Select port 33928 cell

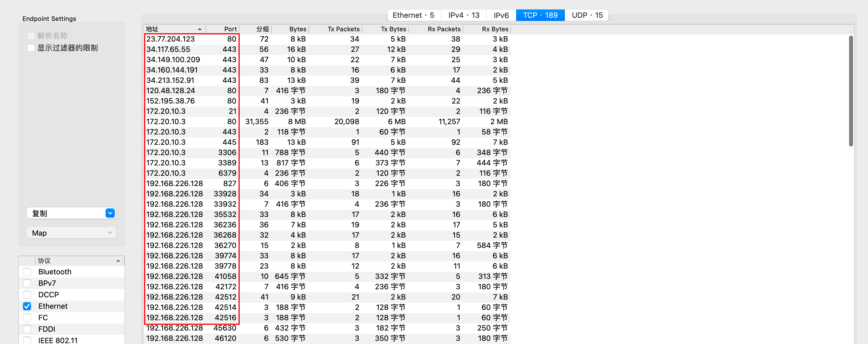pyautogui.click(x=225, y=194)
